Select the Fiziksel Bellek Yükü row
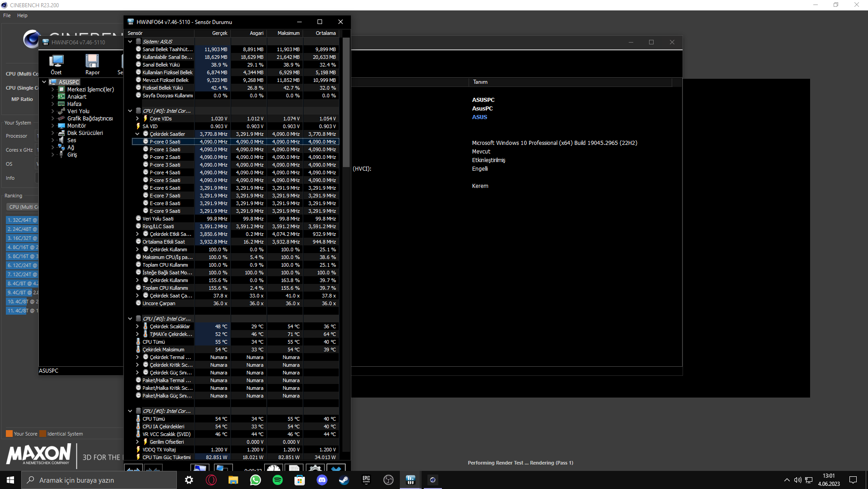Viewport: 868px width, 489px height. point(235,88)
